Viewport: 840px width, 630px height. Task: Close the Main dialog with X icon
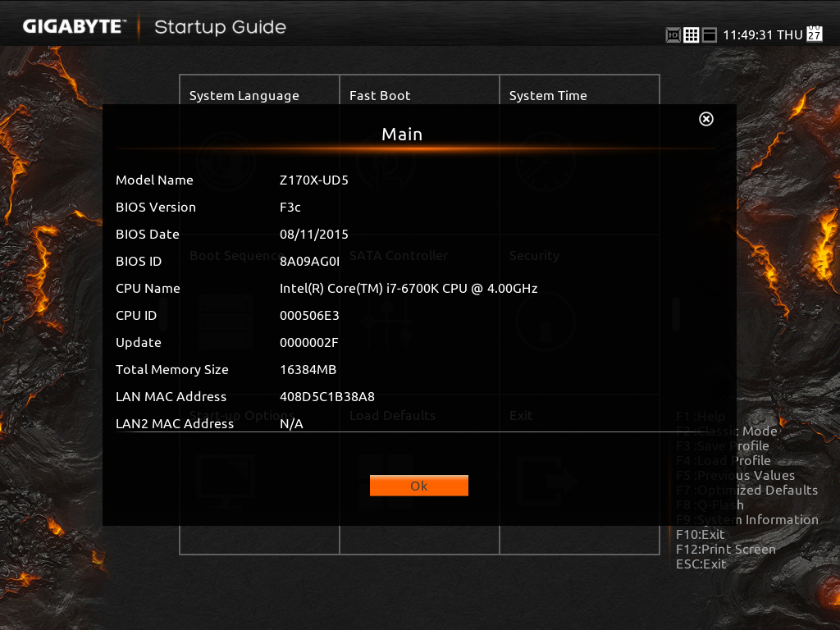click(706, 119)
